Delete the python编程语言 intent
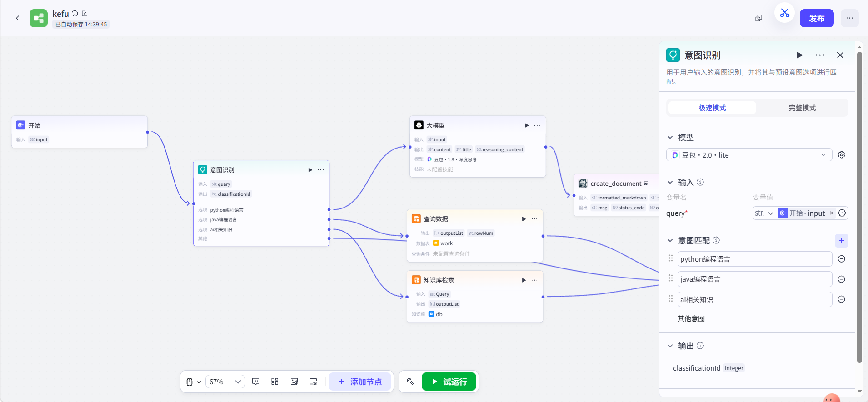The width and height of the screenshot is (868, 402). click(x=842, y=259)
